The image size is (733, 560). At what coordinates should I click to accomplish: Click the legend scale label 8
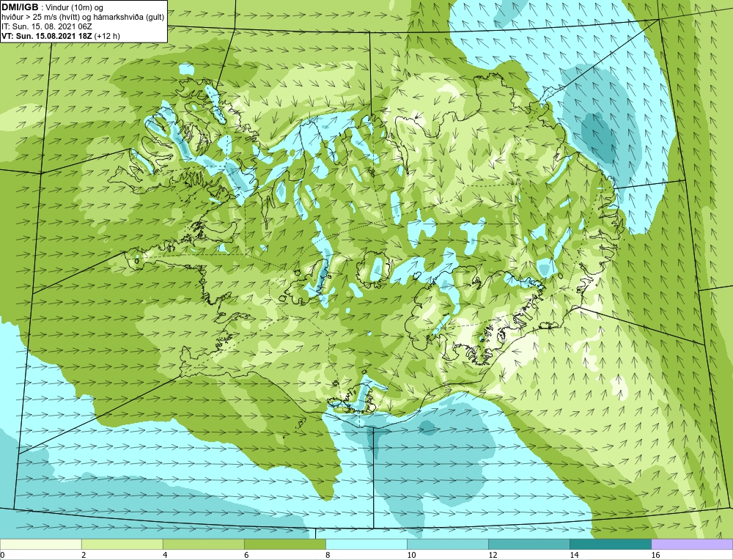click(328, 555)
